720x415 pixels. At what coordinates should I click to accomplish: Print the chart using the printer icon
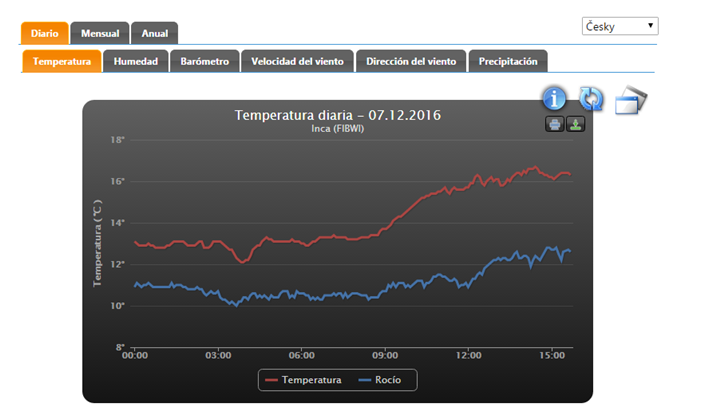(554, 124)
